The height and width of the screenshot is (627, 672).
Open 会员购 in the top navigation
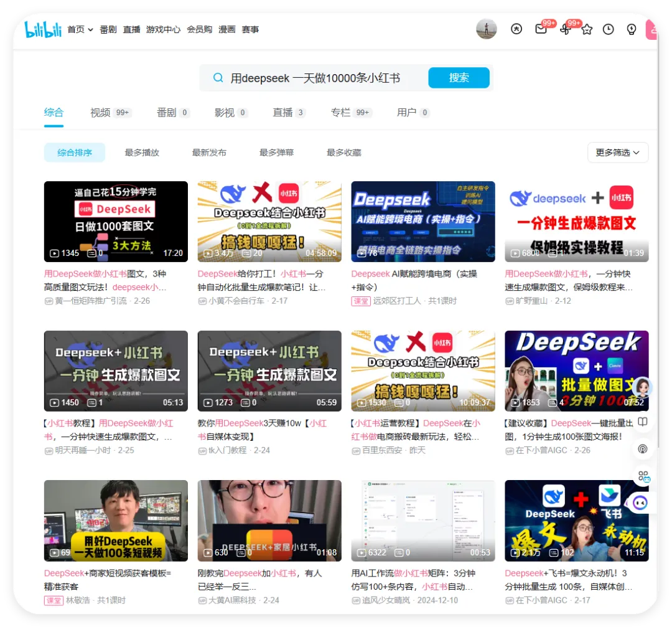coord(199,29)
